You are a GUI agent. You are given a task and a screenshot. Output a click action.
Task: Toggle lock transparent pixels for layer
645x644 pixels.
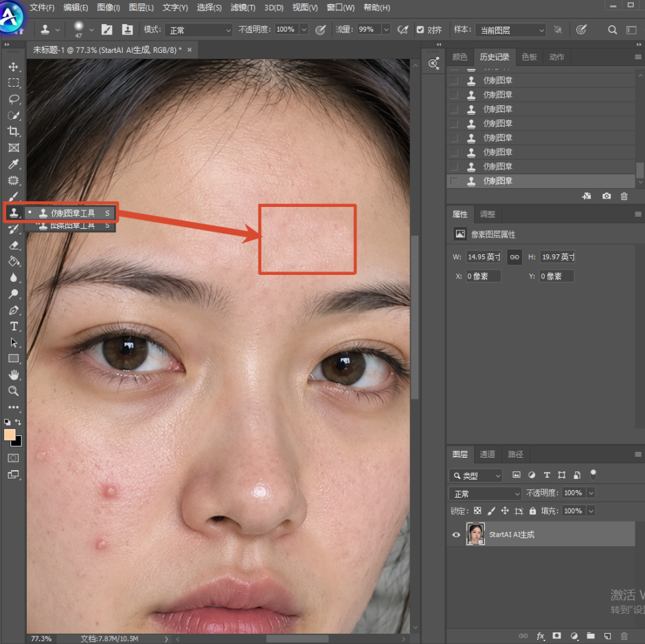click(x=477, y=511)
